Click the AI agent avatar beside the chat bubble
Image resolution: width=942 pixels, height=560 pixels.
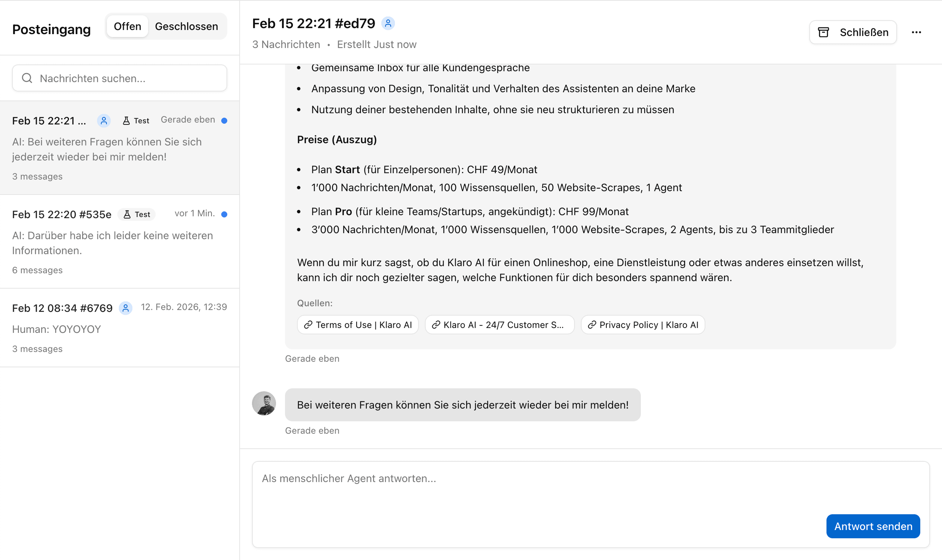(x=264, y=403)
